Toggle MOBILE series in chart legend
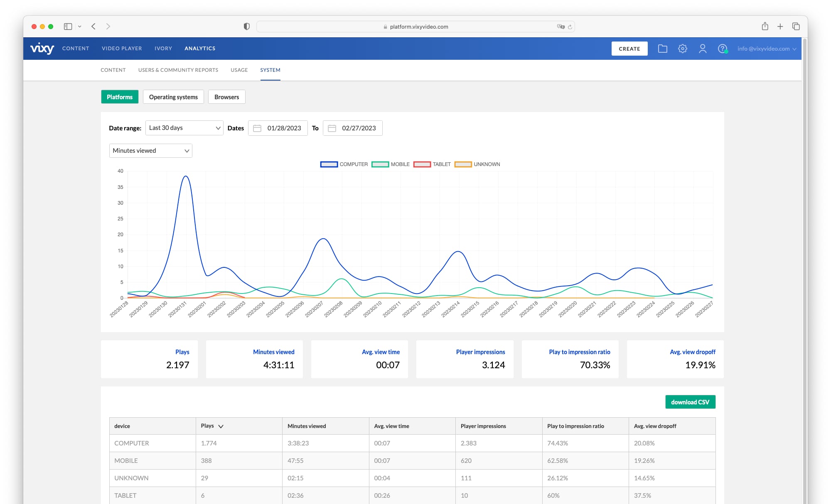Viewport: 831px width, 504px height. tap(391, 164)
